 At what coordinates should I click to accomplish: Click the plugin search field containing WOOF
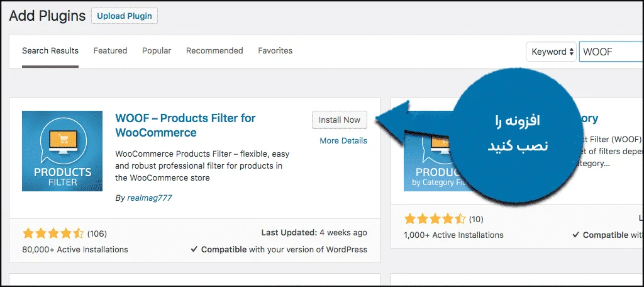611,52
